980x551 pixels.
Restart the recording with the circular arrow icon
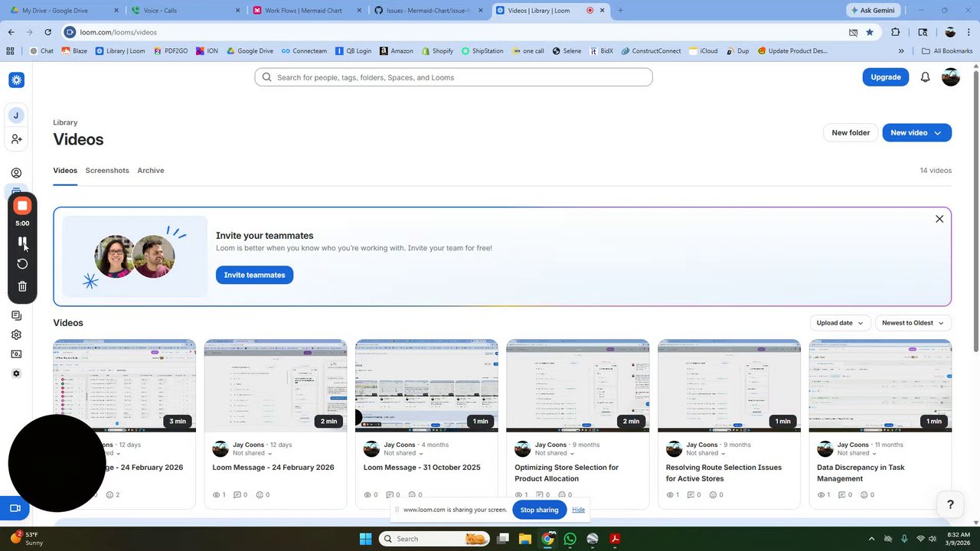click(22, 264)
